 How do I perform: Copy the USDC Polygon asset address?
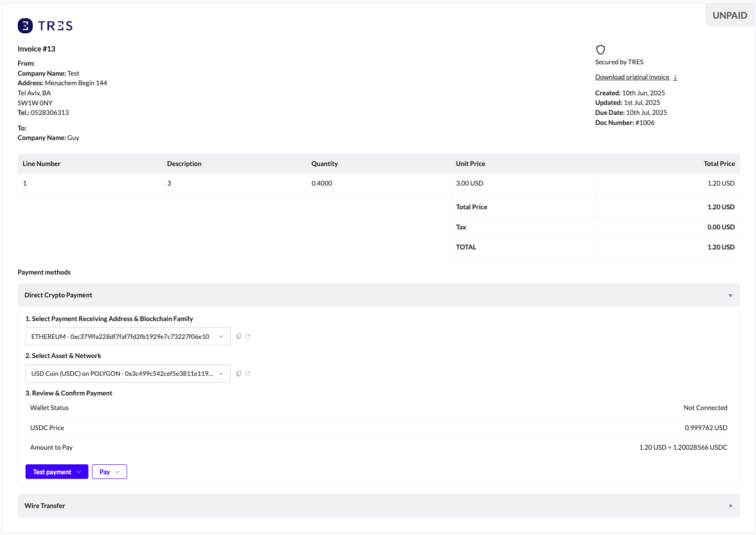click(x=239, y=373)
